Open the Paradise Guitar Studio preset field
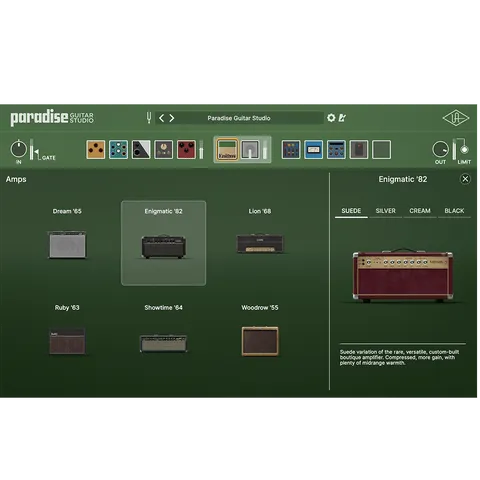The width and height of the screenshot is (480, 480). pyautogui.click(x=239, y=118)
